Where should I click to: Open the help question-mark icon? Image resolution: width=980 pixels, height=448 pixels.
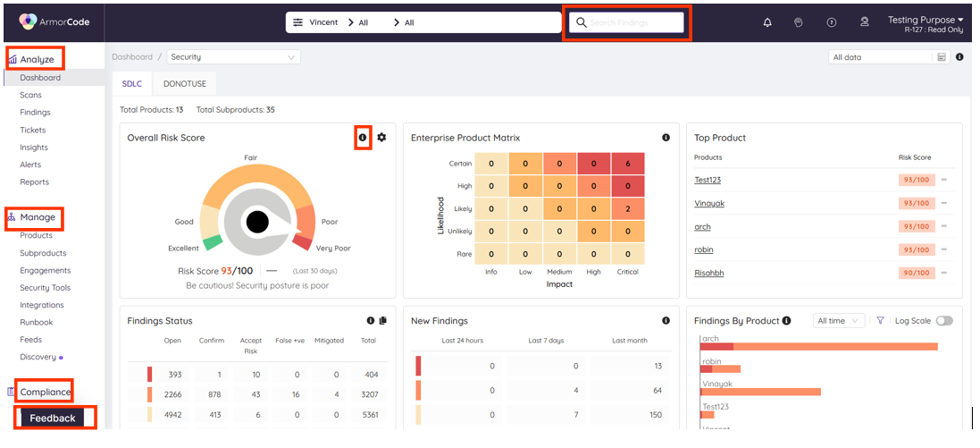(831, 22)
